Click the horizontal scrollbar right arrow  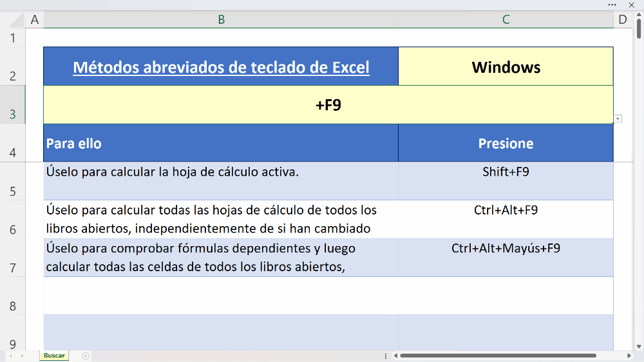[629, 356]
